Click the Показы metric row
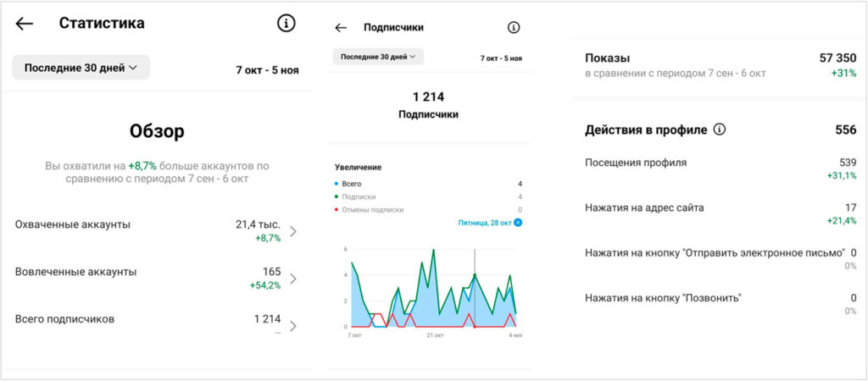868x381 pixels. [x=608, y=58]
